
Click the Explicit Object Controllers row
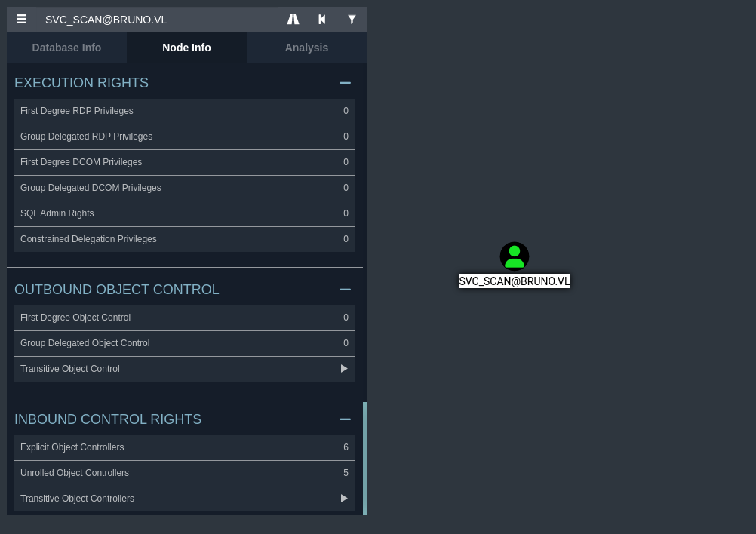(x=184, y=447)
